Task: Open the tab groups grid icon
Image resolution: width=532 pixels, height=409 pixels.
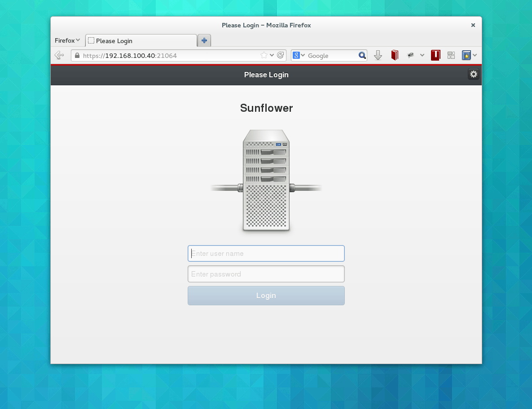Action: (x=451, y=55)
